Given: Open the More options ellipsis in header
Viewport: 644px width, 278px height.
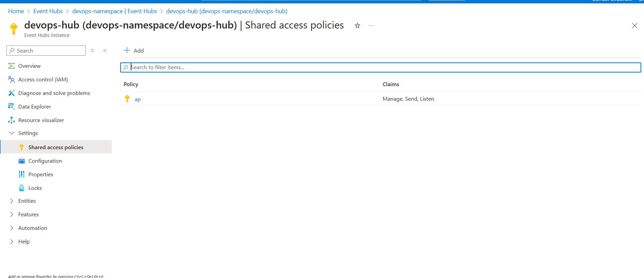Looking at the screenshot, I should [x=371, y=25].
